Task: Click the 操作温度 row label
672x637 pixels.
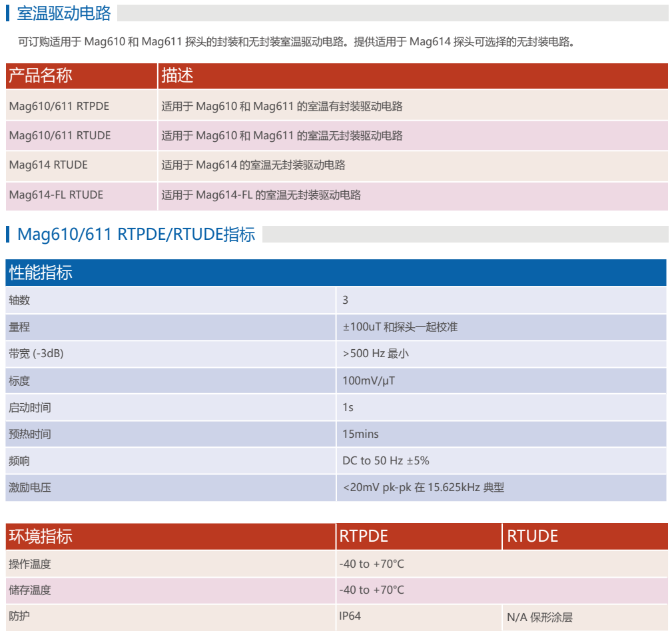Action: [x=29, y=564]
